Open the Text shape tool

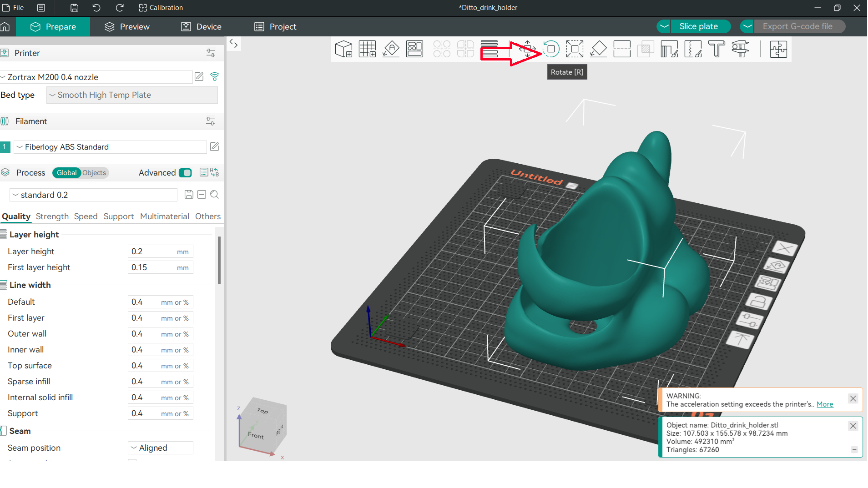[x=717, y=49]
